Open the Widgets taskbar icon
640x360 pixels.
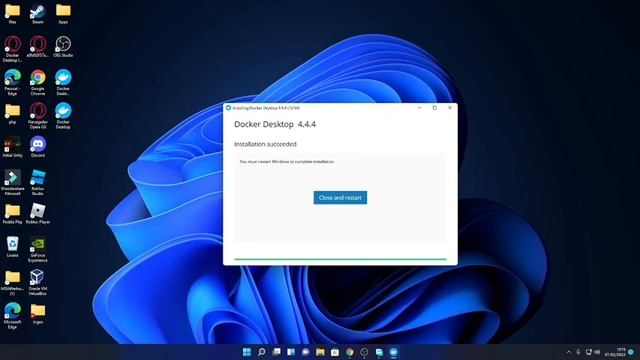point(291,352)
